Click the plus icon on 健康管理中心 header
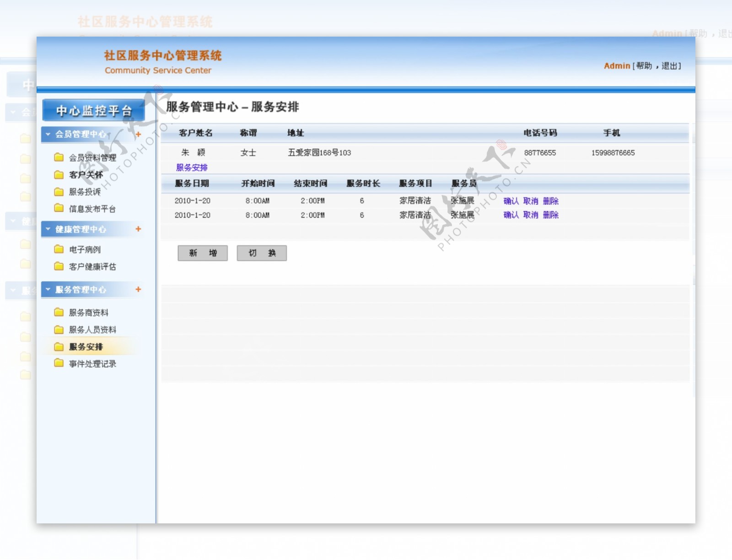Viewport: 732px width, 560px height. [138, 229]
